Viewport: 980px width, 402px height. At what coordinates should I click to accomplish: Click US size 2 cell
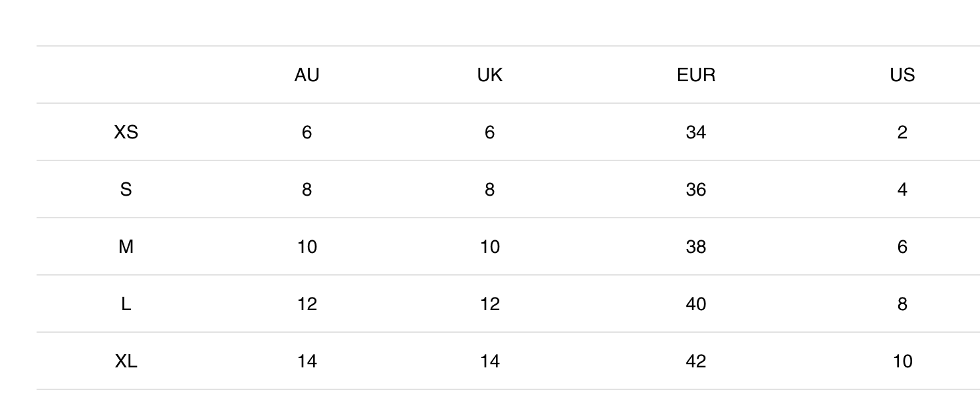coord(902,132)
